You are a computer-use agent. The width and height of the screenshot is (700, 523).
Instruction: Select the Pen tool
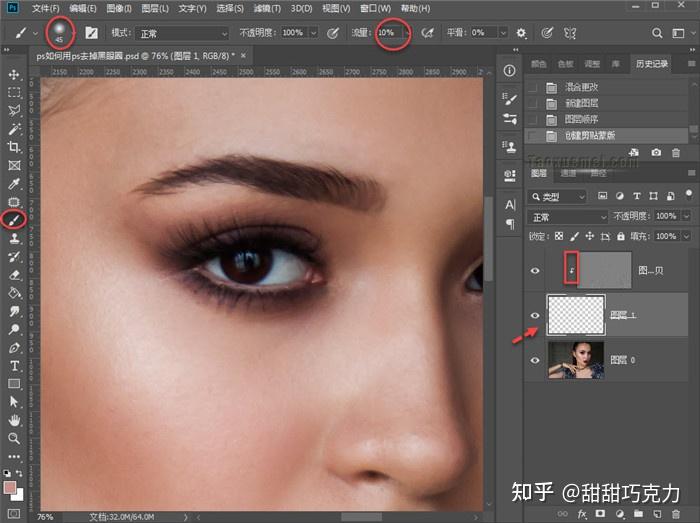14,348
